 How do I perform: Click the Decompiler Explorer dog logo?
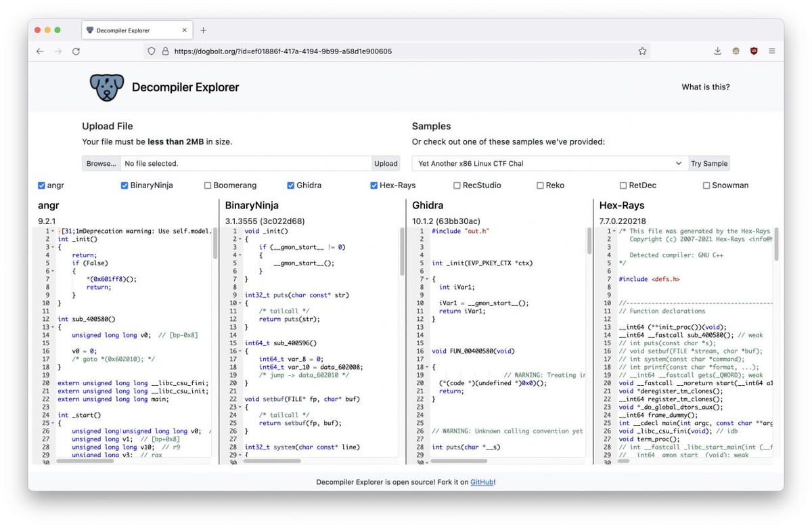coord(107,87)
